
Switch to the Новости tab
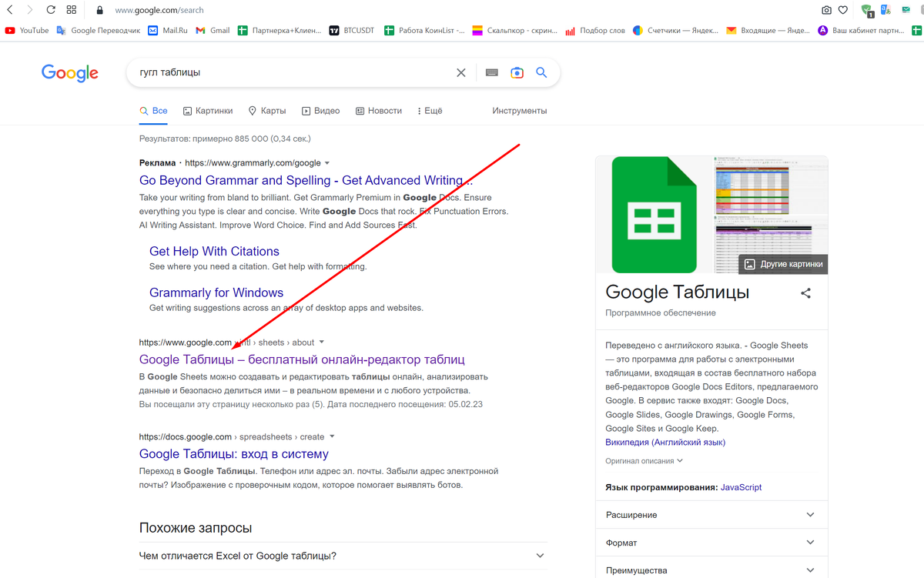379,111
